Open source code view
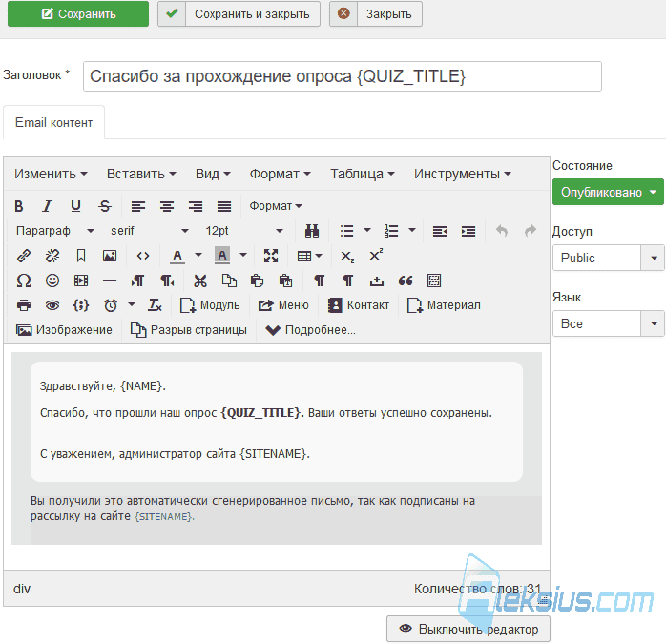 coord(143,256)
